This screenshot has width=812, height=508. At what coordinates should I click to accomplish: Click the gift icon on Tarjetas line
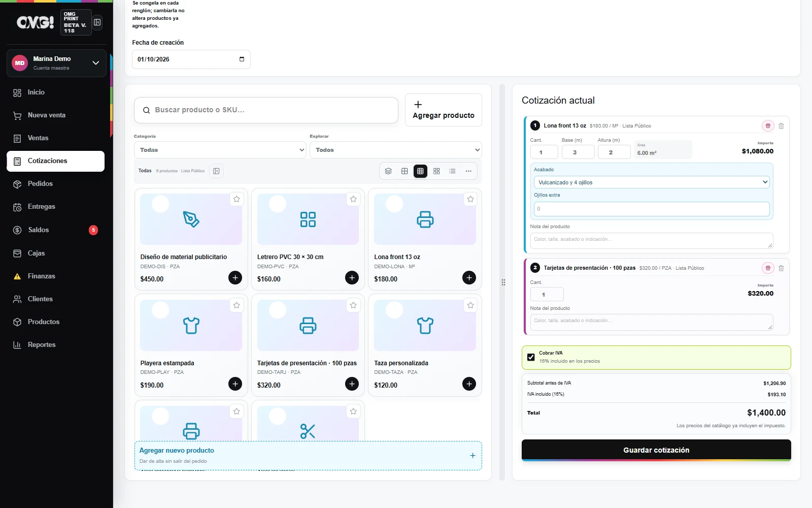(x=768, y=268)
